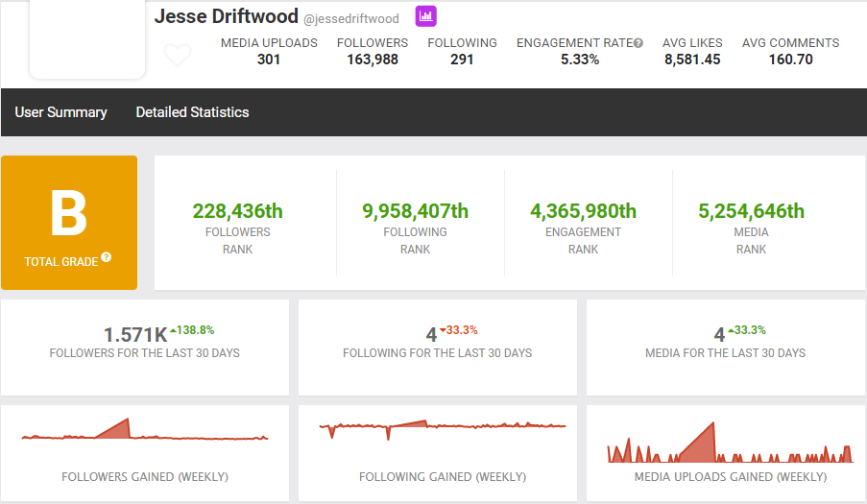Screen dimensions: 867x504
Task: Select the 4,365,980th engagement rank
Action: pos(583,211)
